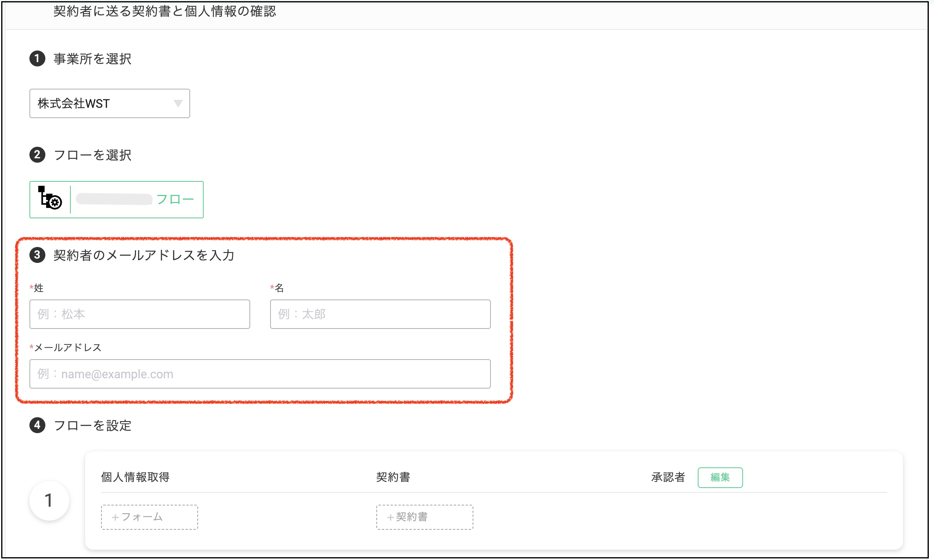Click the 契約書 column header
The height and width of the screenshot is (560, 934).
(393, 477)
